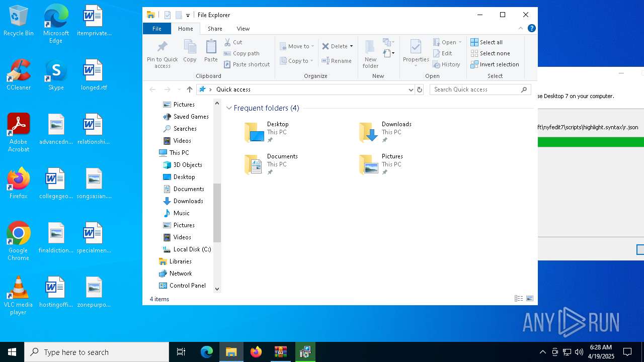The image size is (644, 362).
Task: Click Invert selection in ribbon
Action: click(495, 64)
